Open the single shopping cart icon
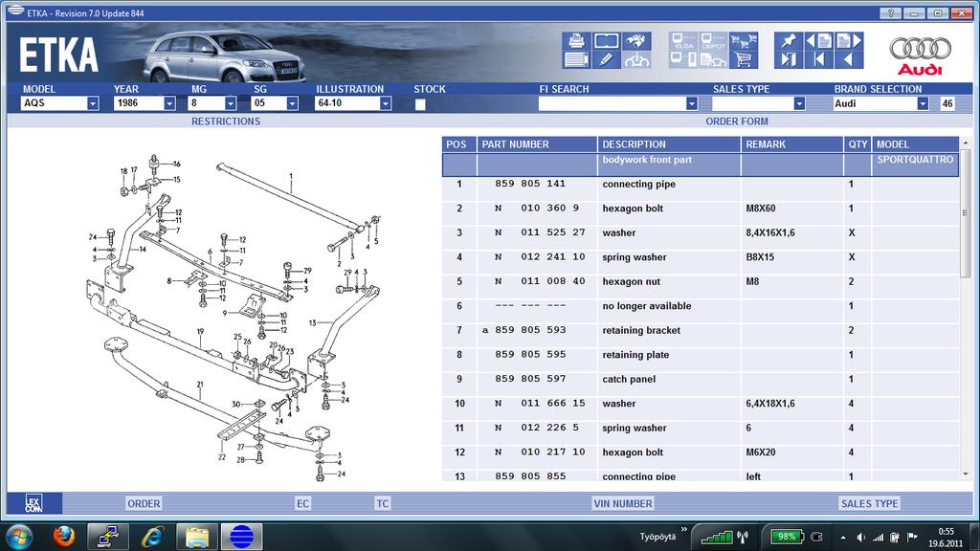Screen dimensions: 980x551 (741, 60)
